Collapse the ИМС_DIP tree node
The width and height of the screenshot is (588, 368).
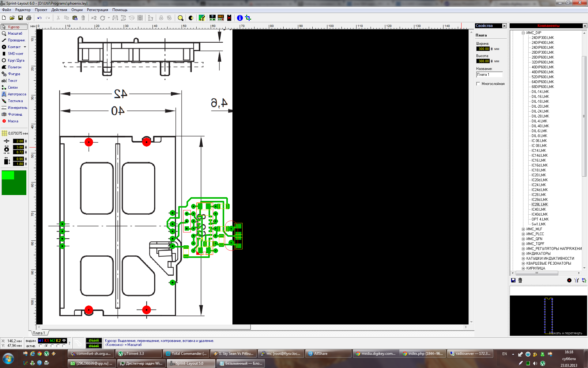(x=523, y=33)
